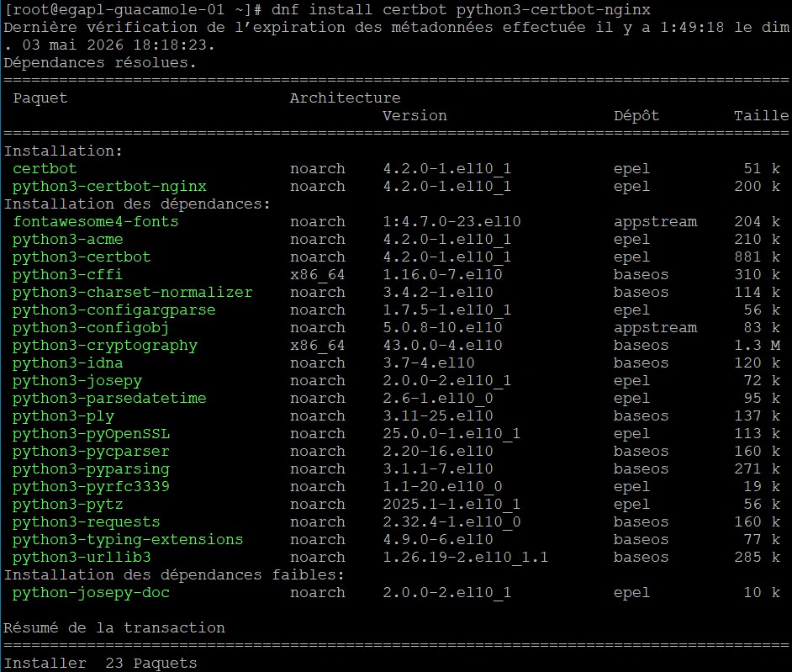
Task: Click the root@egapl-guacamole-01 shell prompt
Action: (x=133, y=9)
